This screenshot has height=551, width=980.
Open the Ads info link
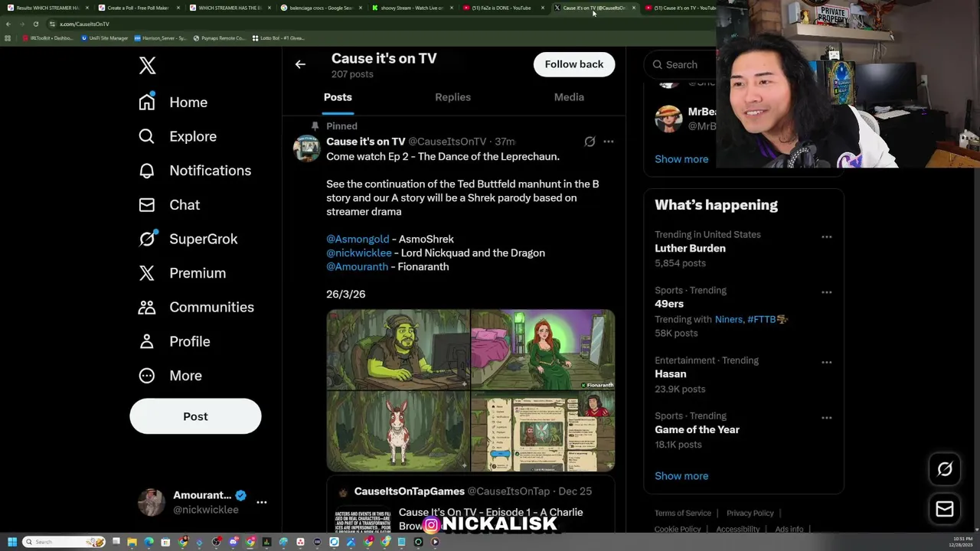coord(789,529)
